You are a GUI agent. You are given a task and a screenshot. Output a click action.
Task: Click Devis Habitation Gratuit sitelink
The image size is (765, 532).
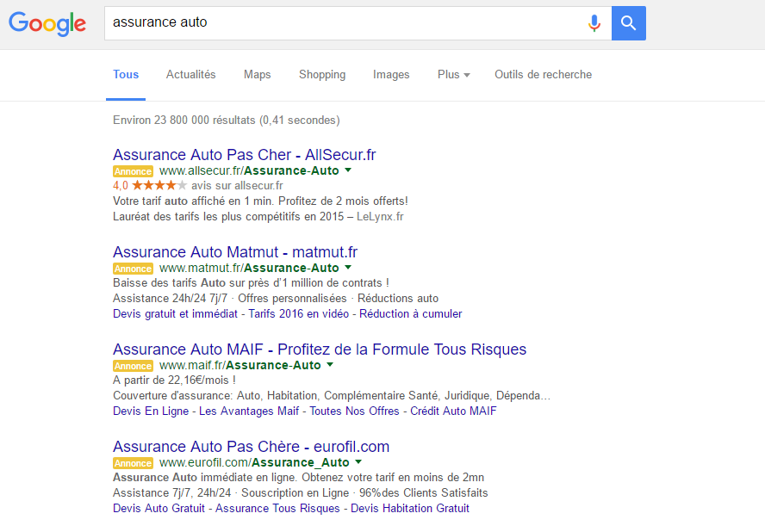pos(410,508)
